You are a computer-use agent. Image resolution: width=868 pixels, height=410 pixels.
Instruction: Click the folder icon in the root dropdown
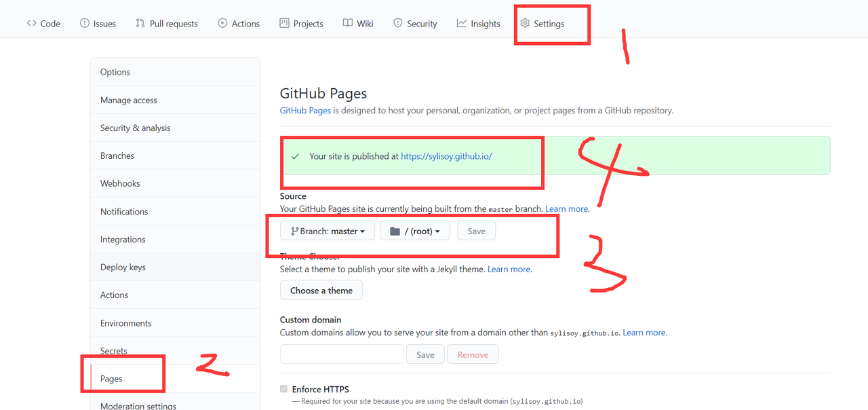click(x=395, y=231)
